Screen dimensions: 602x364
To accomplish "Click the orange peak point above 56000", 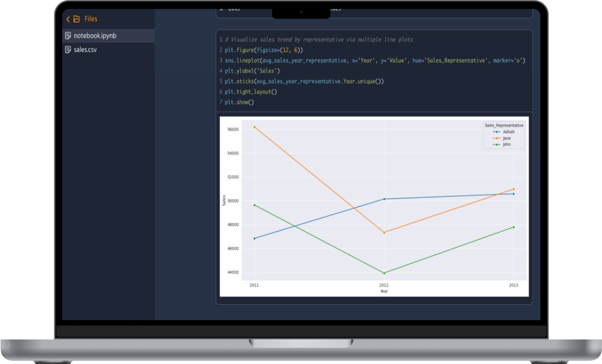I will coord(254,127).
